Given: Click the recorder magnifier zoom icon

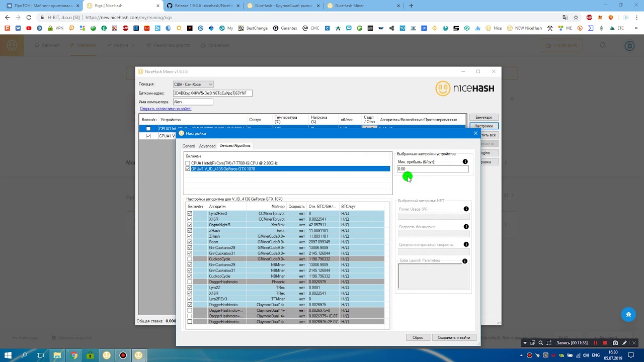Looking at the screenshot, I should coord(541,343).
